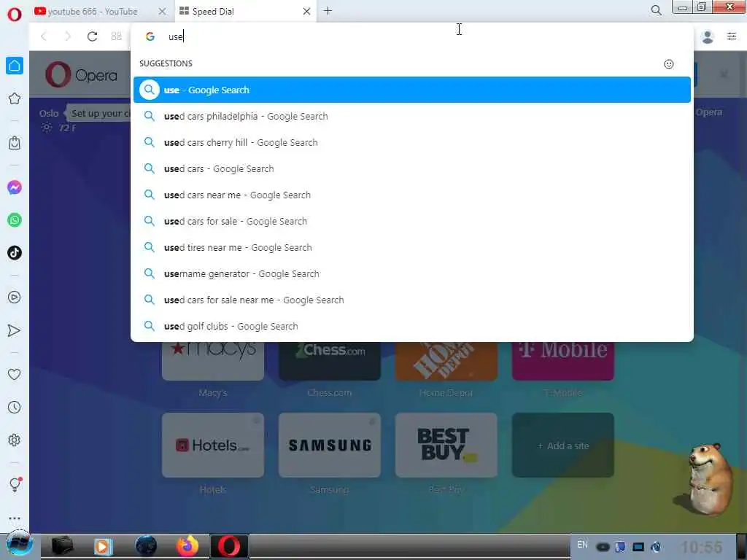The width and height of the screenshot is (747, 560).
Task: Open the Macy's speed dial tile
Action: coord(213,361)
